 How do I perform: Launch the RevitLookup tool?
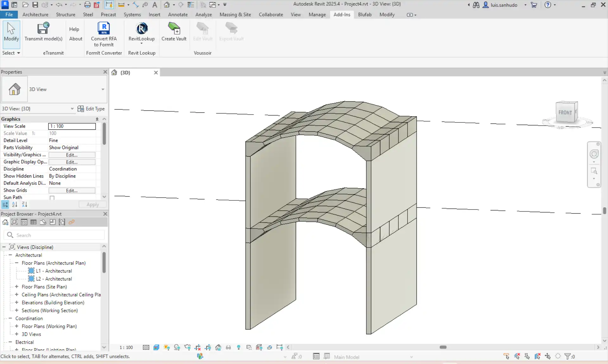click(142, 28)
